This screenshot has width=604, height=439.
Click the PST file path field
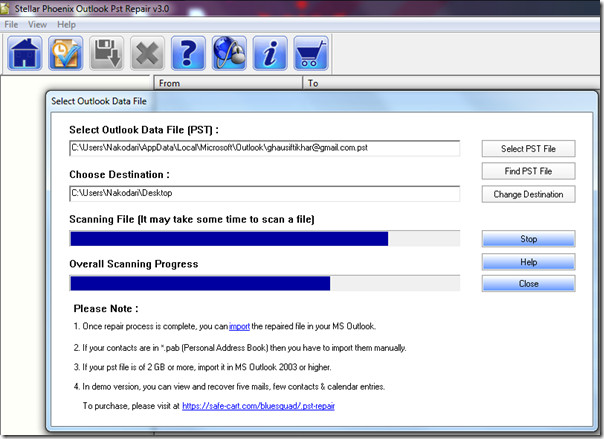265,148
